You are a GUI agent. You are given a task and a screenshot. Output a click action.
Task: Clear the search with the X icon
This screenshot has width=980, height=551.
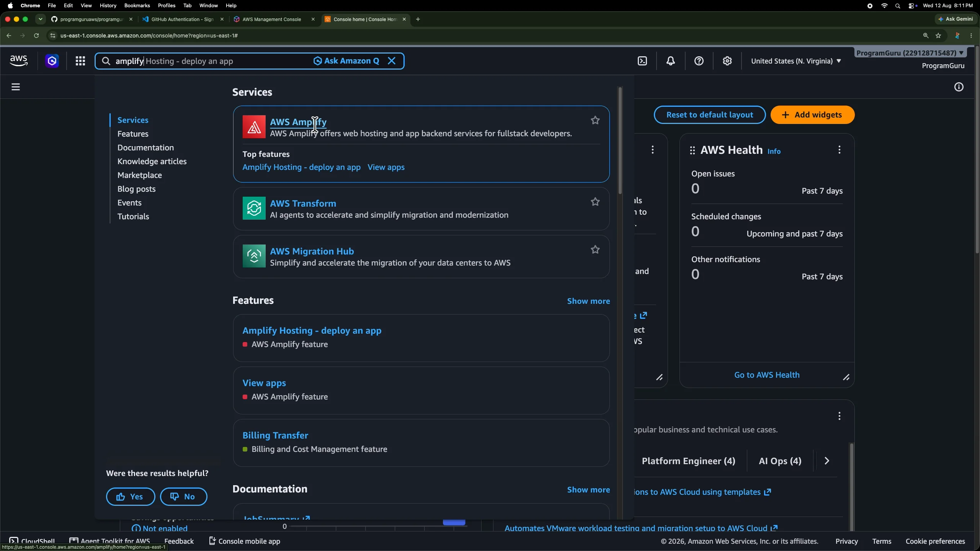[x=392, y=61]
